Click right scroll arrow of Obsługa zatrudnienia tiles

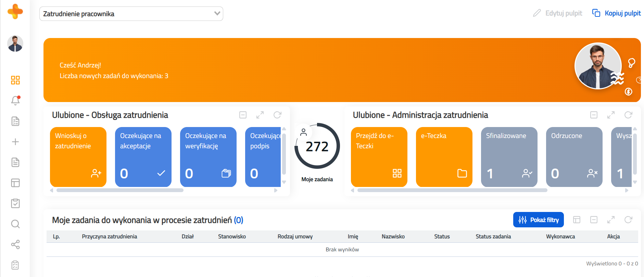[x=276, y=190]
